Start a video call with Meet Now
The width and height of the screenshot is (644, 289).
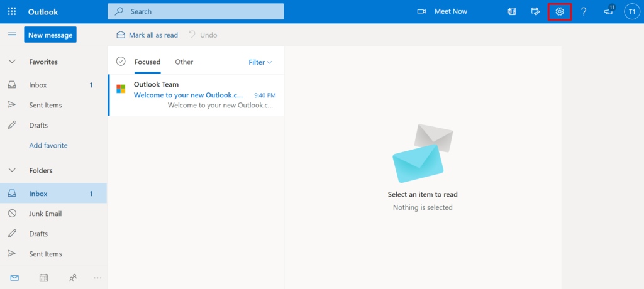pyautogui.click(x=443, y=11)
